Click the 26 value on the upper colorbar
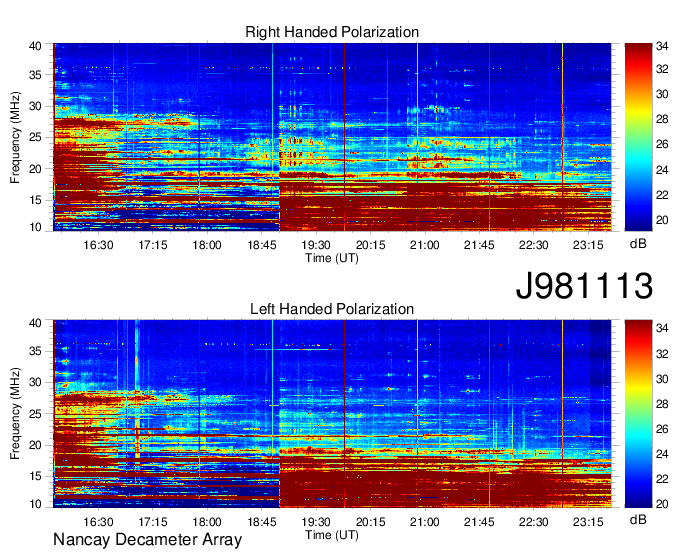The height and width of the screenshot is (552, 680). 662,144
